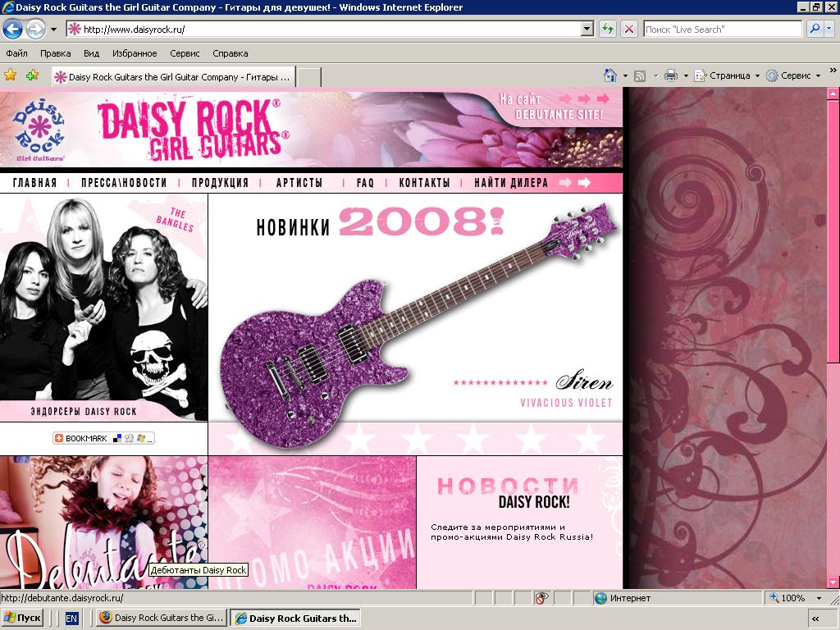Expand the feeds dropdown arrow

click(x=655, y=76)
